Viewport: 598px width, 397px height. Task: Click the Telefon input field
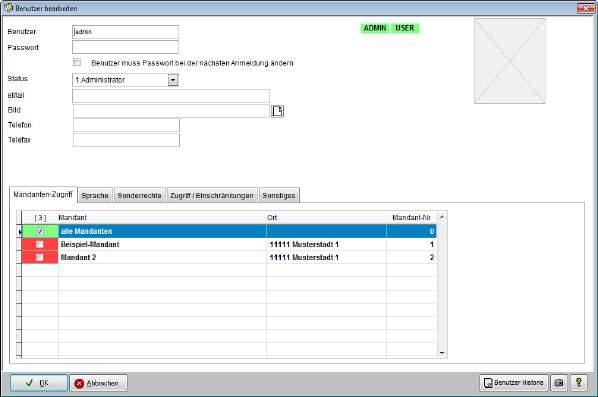tap(126, 125)
